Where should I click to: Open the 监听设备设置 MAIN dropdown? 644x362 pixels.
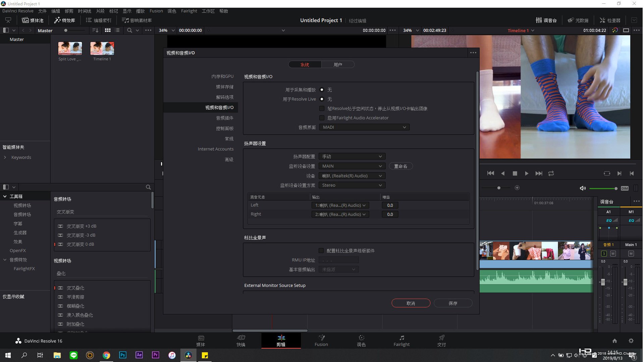352,166
